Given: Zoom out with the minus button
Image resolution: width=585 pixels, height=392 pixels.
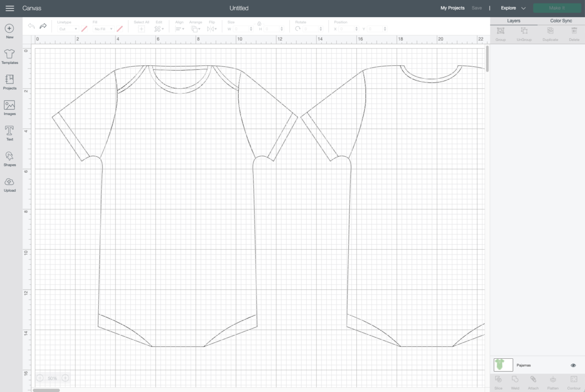Looking at the screenshot, I should [39, 378].
